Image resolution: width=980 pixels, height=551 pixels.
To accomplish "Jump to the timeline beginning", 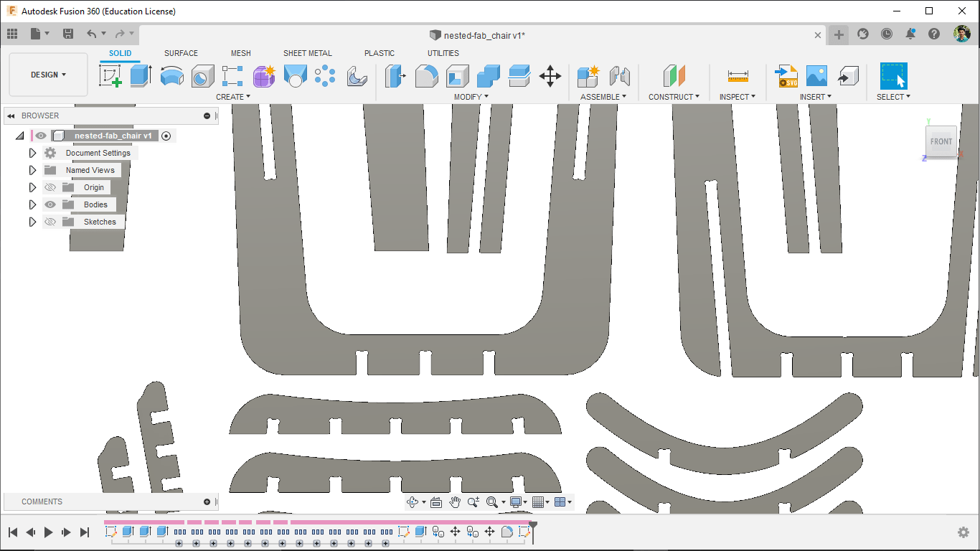I will pyautogui.click(x=12, y=532).
